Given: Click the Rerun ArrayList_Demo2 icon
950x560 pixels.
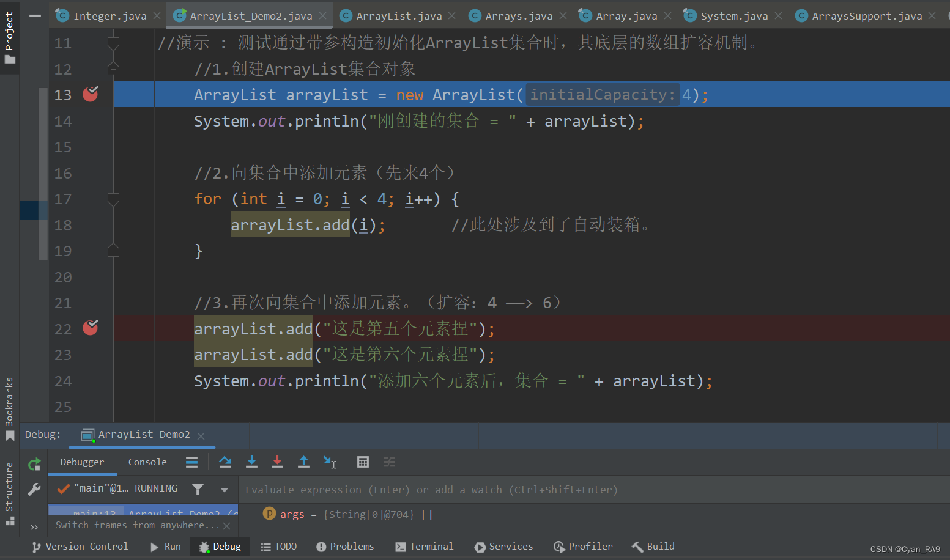Looking at the screenshot, I should [34, 463].
